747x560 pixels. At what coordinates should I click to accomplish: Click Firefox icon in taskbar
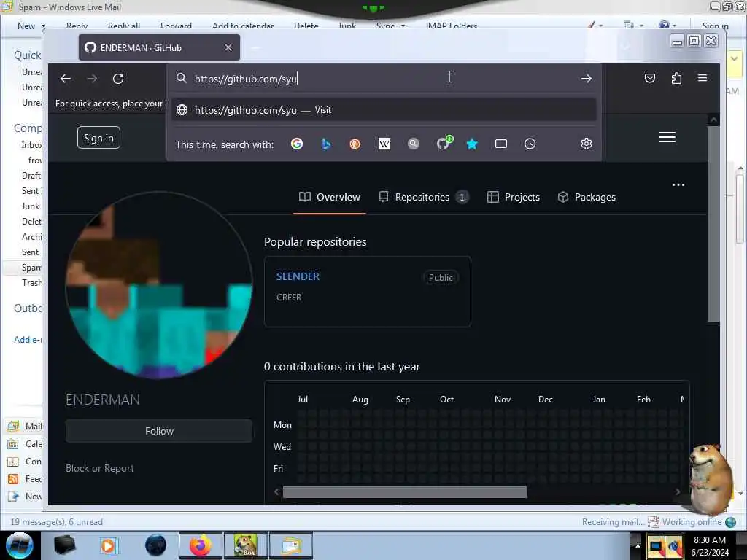click(x=201, y=545)
